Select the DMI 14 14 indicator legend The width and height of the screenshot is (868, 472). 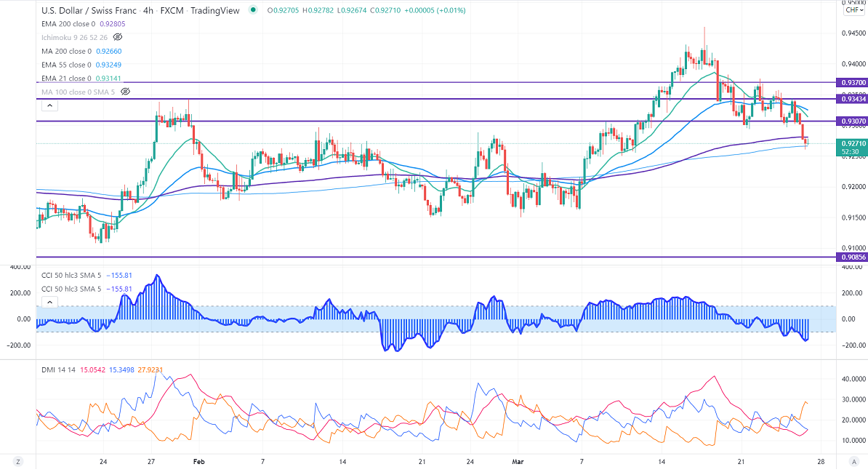(58, 369)
